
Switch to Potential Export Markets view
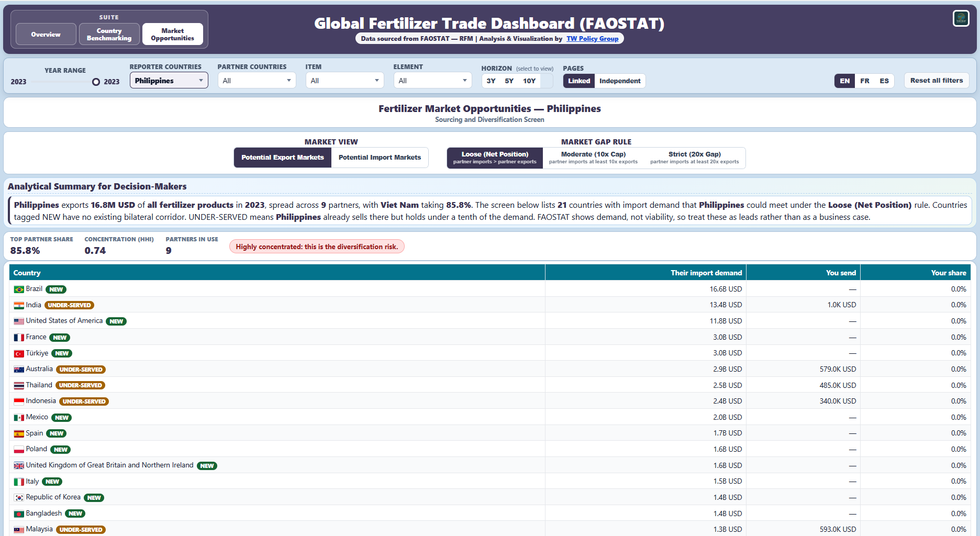(x=283, y=158)
